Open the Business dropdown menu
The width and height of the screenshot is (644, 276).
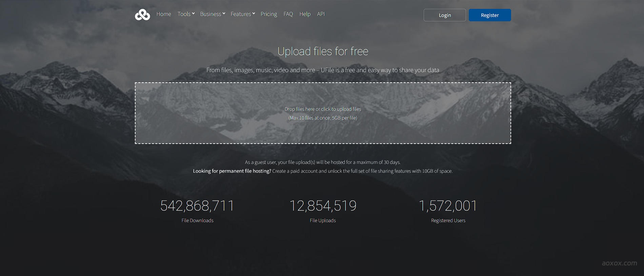(x=213, y=14)
